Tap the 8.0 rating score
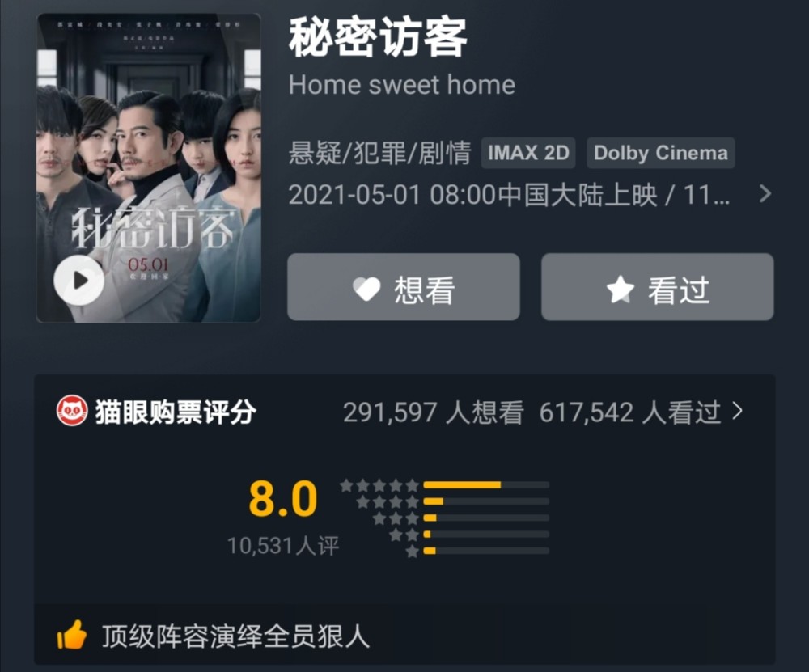 click(282, 498)
